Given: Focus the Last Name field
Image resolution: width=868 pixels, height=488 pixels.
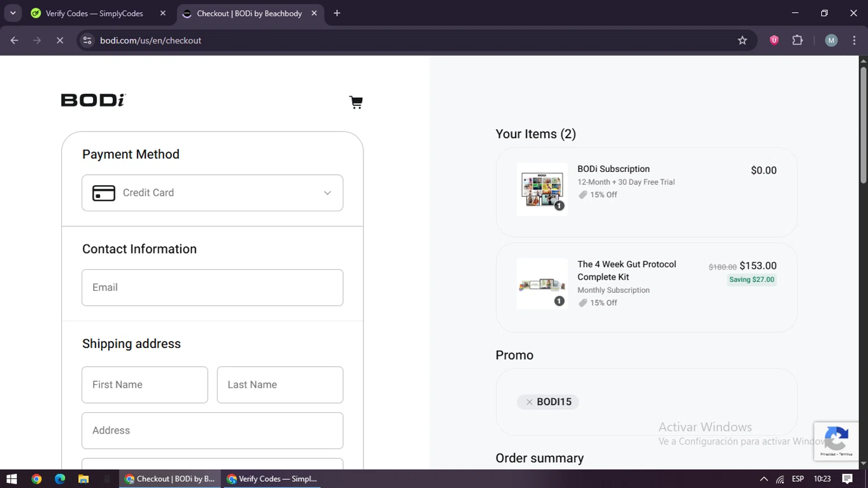Looking at the screenshot, I should 280,385.
